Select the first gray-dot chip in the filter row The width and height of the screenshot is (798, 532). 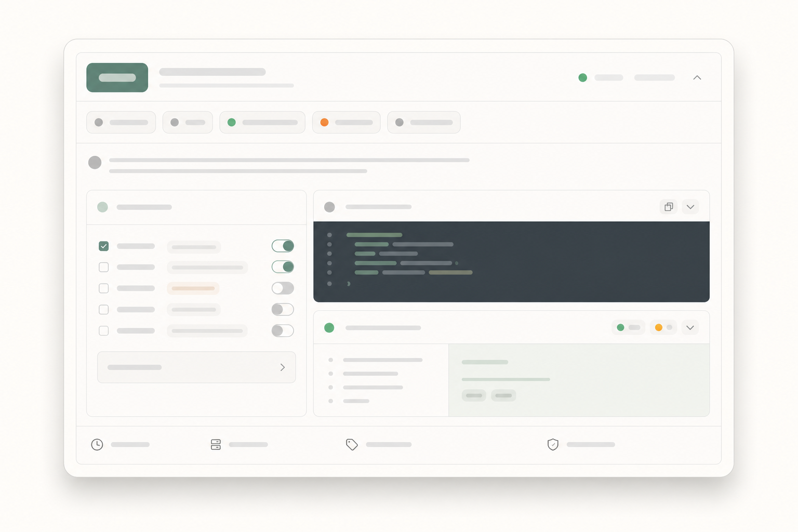(x=121, y=123)
